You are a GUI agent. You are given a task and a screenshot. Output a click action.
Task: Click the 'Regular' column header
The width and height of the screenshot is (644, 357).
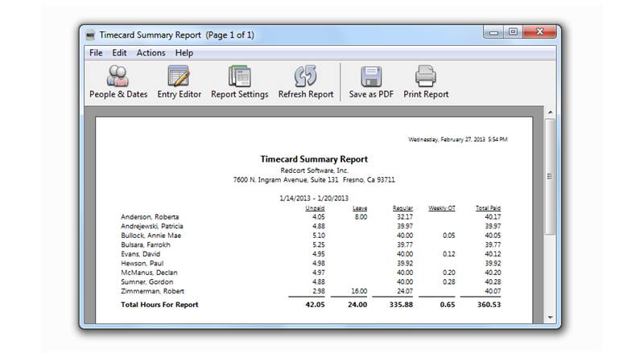point(402,208)
